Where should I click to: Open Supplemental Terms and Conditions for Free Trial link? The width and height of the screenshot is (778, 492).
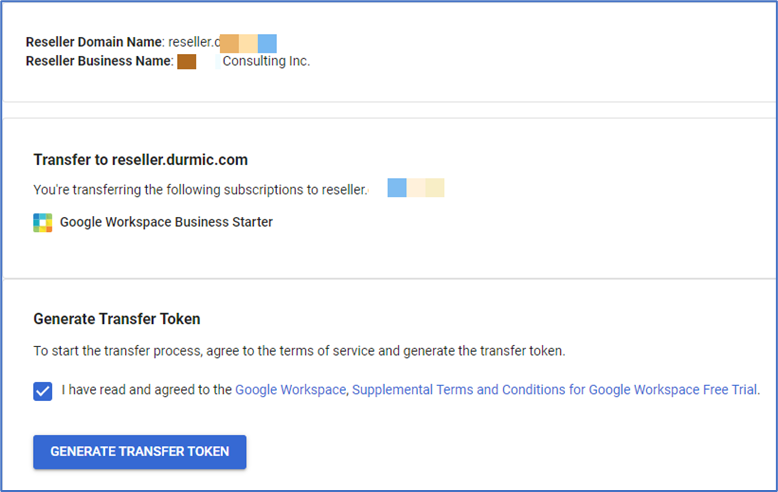555,390
